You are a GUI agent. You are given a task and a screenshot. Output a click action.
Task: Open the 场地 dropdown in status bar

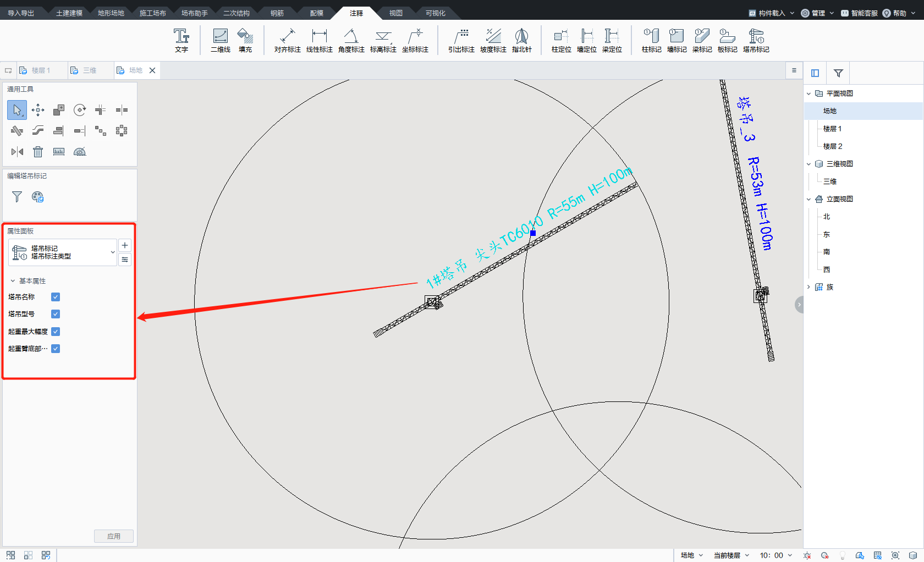click(692, 555)
